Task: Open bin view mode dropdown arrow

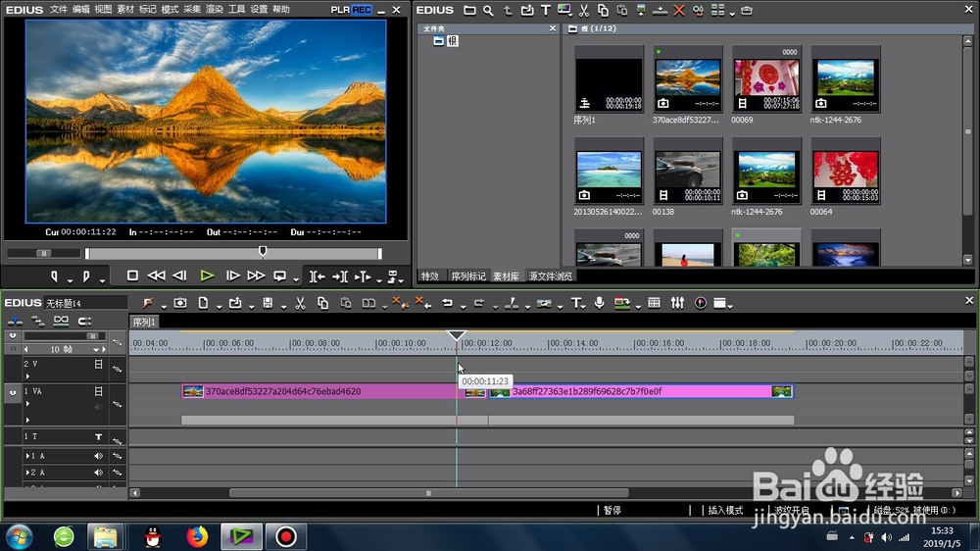Action: 732,14
